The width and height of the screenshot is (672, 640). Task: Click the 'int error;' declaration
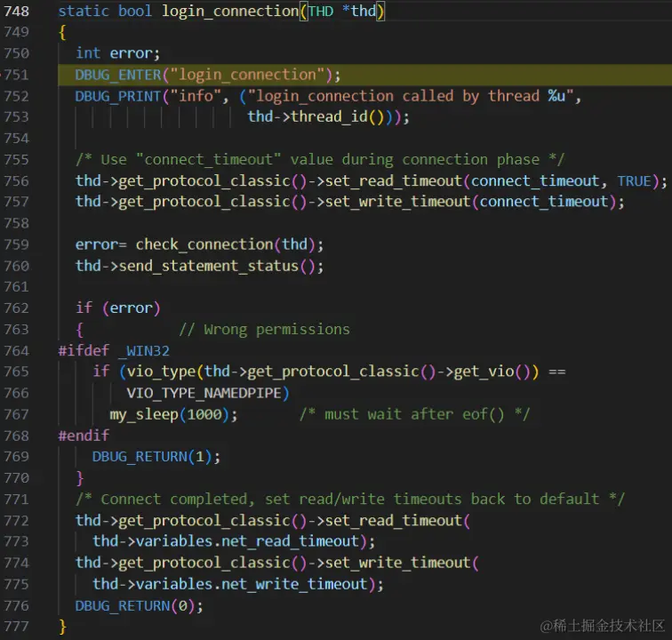118,53
